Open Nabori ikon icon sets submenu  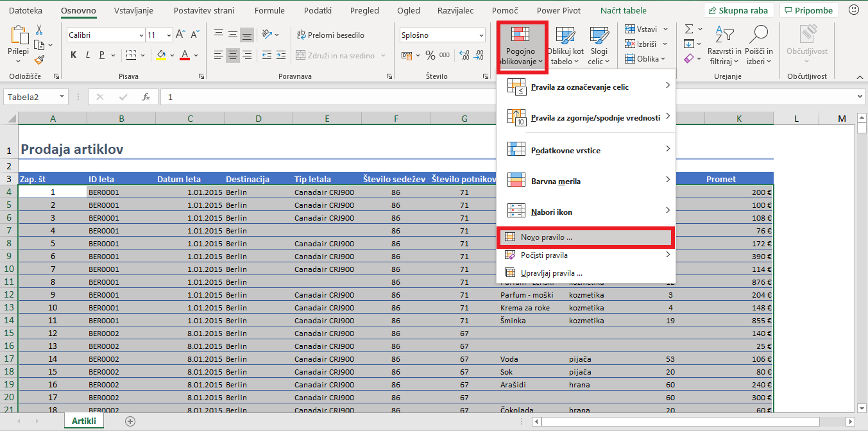587,212
